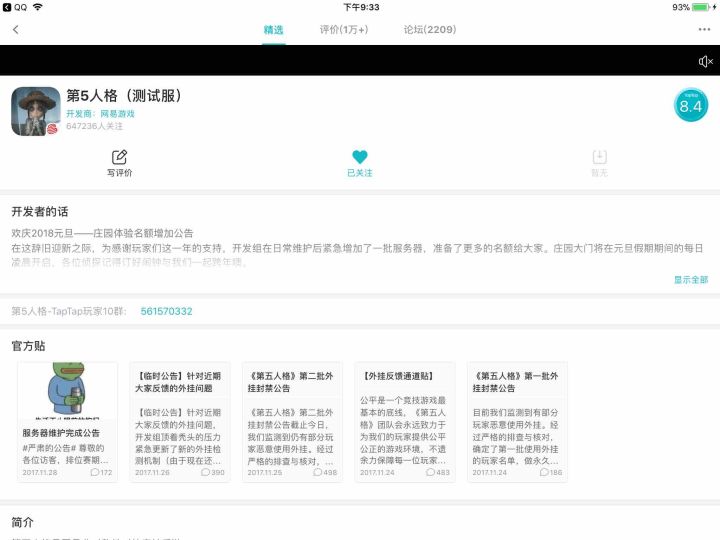Viewport: 720px width, 540px height.
Task: Tap comment icon showing 390 replies
Action: (x=205, y=472)
